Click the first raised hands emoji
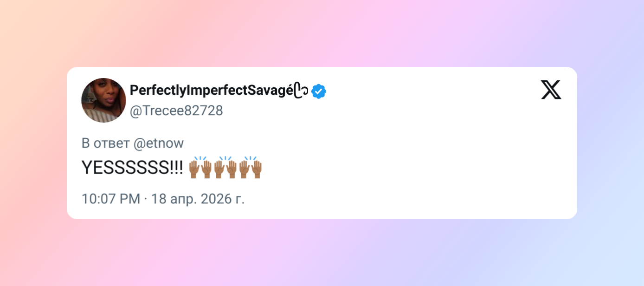This screenshot has width=644, height=286. point(200,168)
